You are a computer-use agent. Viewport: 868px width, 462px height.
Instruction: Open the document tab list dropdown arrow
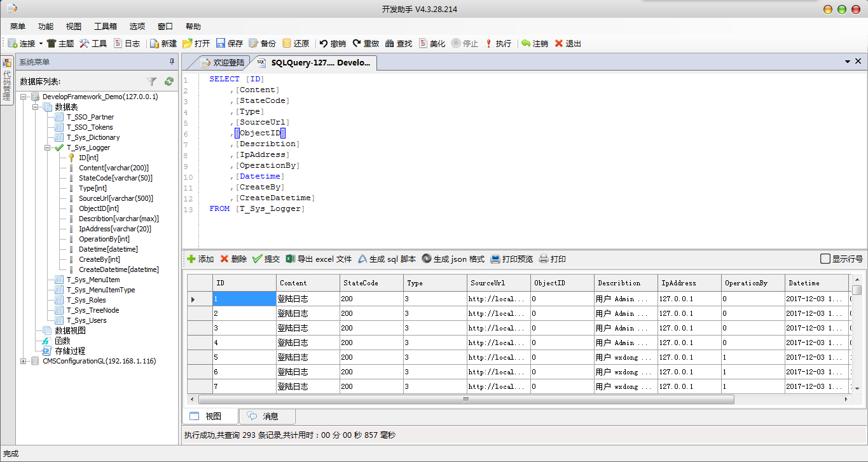point(848,62)
